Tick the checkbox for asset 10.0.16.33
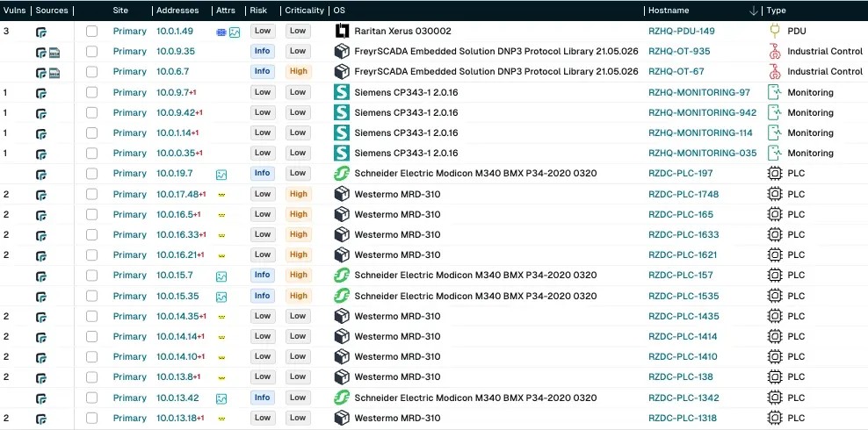The height and width of the screenshot is (430, 868). tap(92, 235)
